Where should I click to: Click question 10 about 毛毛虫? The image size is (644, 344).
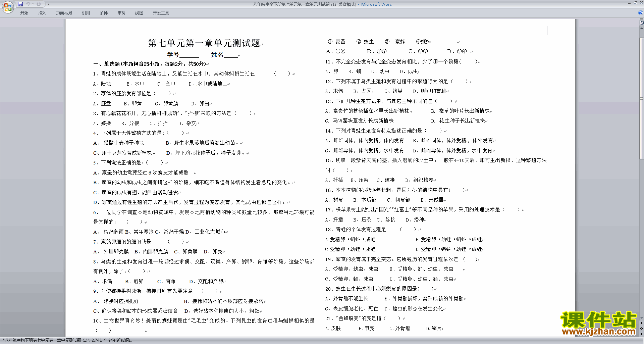[204, 321]
